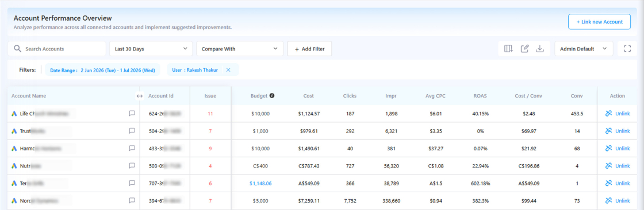
Task: Open comment icon for Trust row
Action: coord(132,131)
